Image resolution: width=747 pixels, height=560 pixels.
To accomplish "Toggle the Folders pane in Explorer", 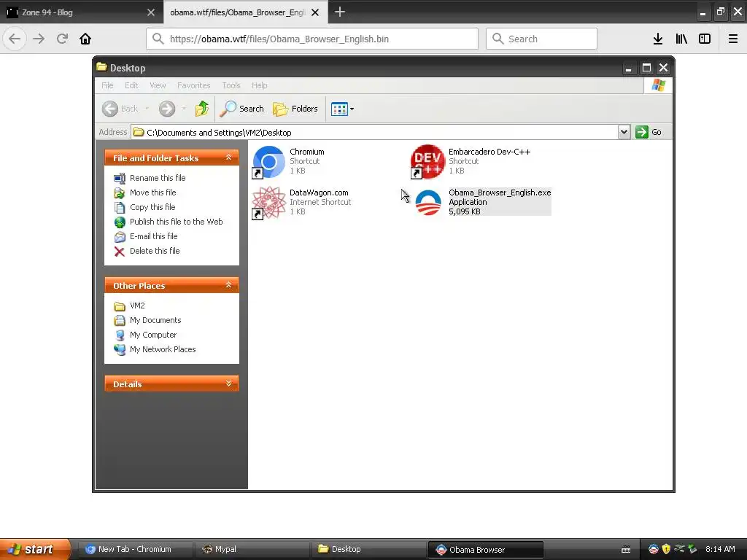I will tap(295, 109).
